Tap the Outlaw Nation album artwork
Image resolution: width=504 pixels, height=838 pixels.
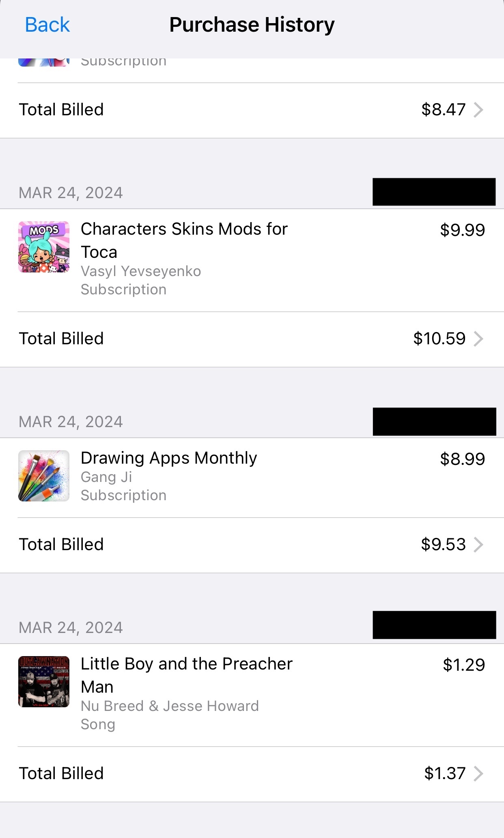44,682
